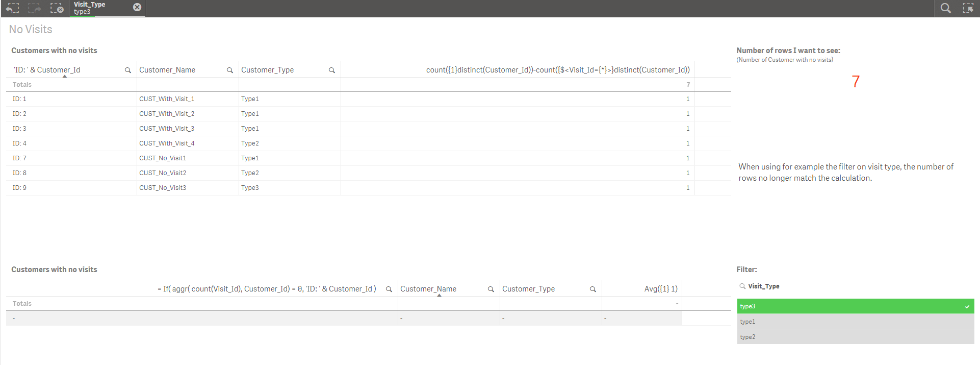Click the 'Filter:' heading

(746, 270)
